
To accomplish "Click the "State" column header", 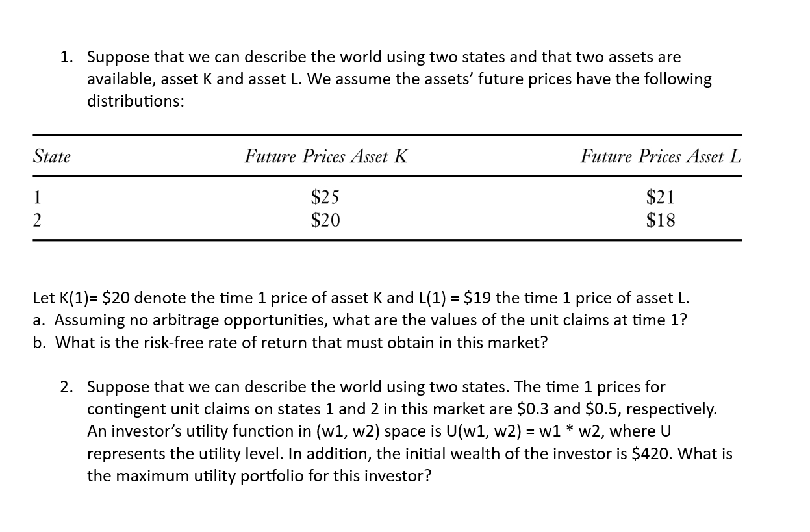I will point(52,157).
